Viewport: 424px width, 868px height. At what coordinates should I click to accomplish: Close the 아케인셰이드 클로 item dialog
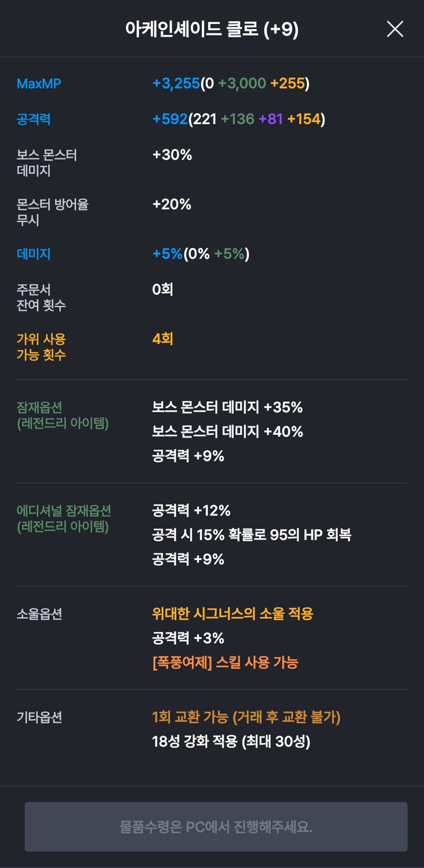[395, 29]
